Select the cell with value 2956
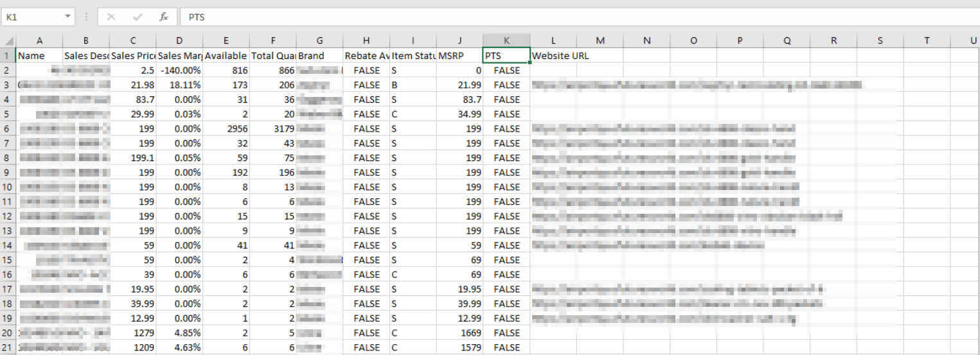 coord(226,129)
